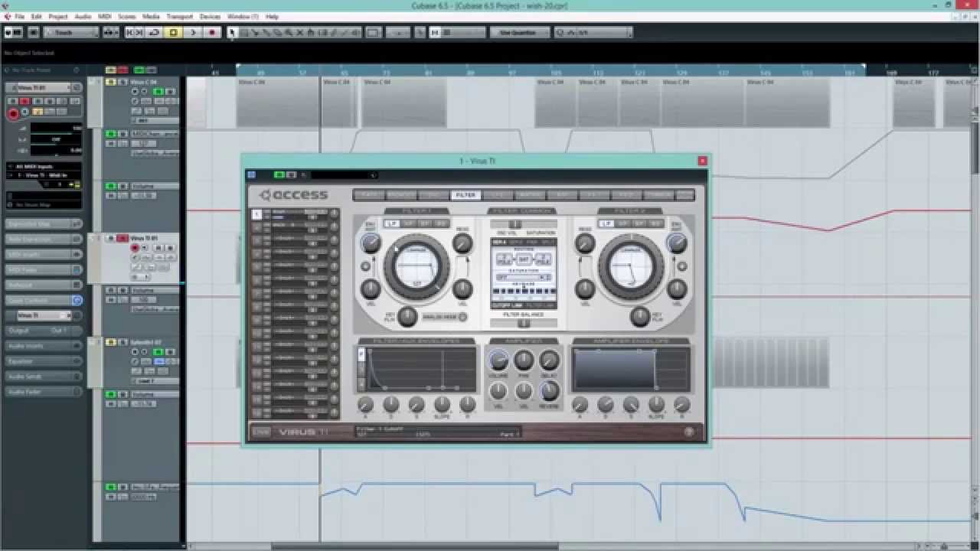Open the File menu
Image resolution: width=980 pixels, height=551 pixels.
(x=19, y=16)
